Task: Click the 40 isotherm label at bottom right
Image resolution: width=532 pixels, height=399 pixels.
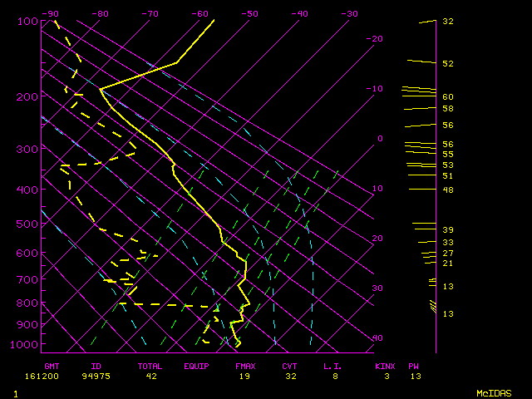Action: point(377,337)
